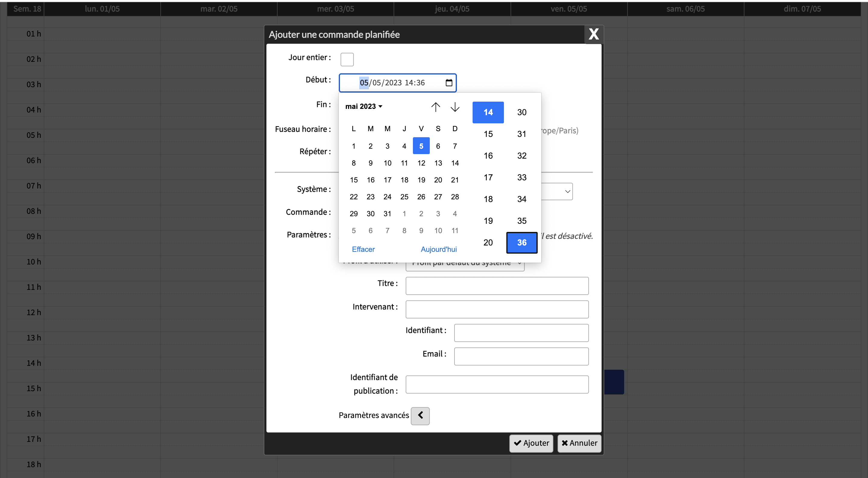
Task: Select hour 18 in time picker
Action: (488, 199)
